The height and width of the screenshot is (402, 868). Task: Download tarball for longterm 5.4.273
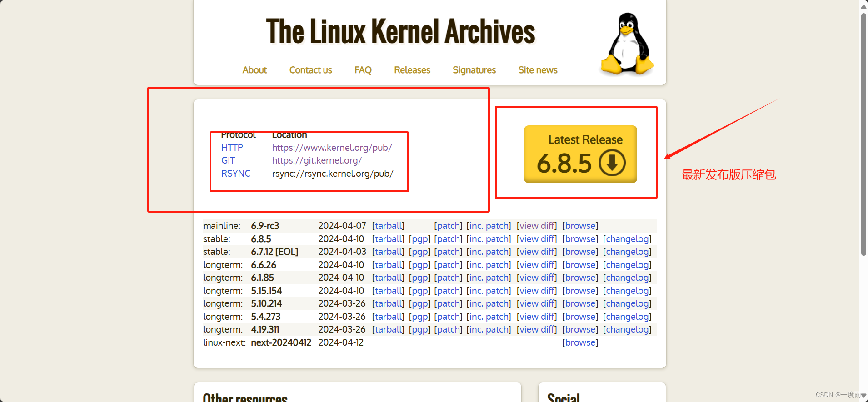pos(388,317)
